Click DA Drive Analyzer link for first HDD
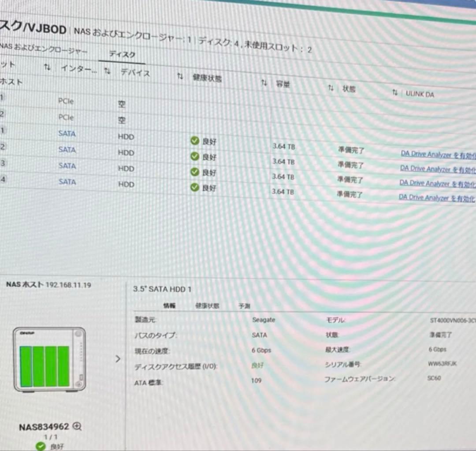 437,155
